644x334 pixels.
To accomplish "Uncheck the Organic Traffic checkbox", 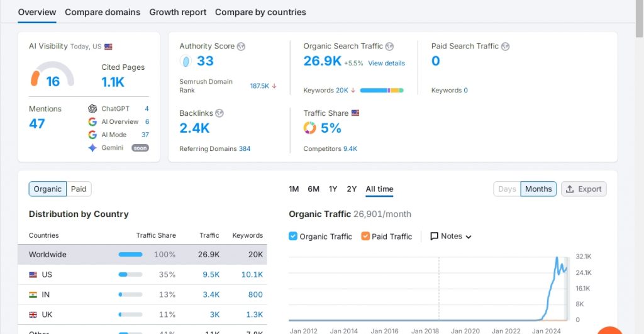I will click(293, 237).
